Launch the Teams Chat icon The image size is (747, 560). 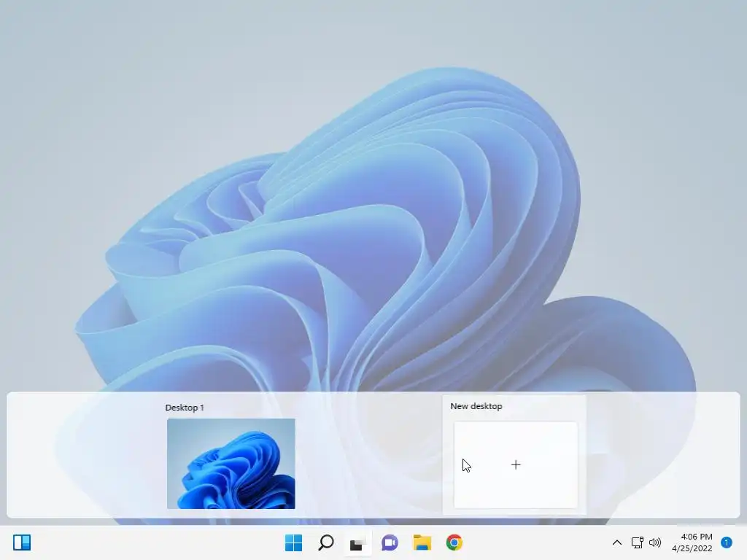click(x=390, y=542)
